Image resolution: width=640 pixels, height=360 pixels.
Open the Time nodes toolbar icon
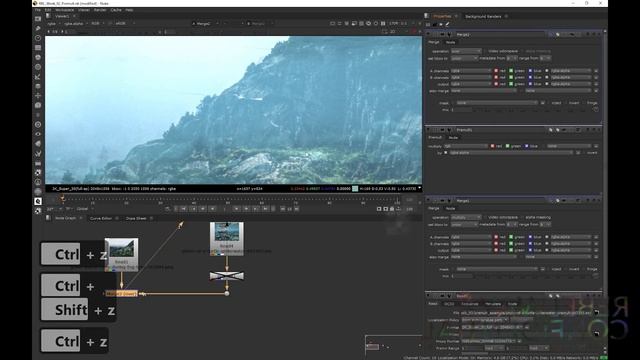click(38, 38)
